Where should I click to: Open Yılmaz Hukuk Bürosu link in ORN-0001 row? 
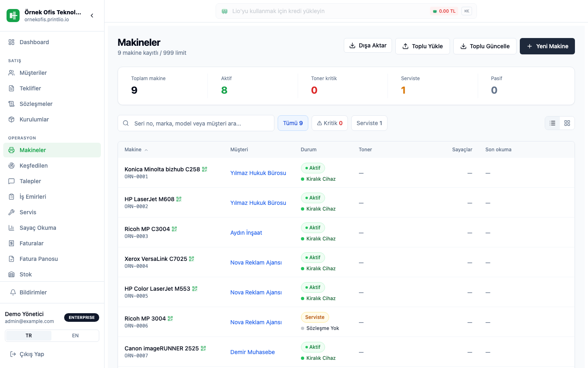[258, 173]
